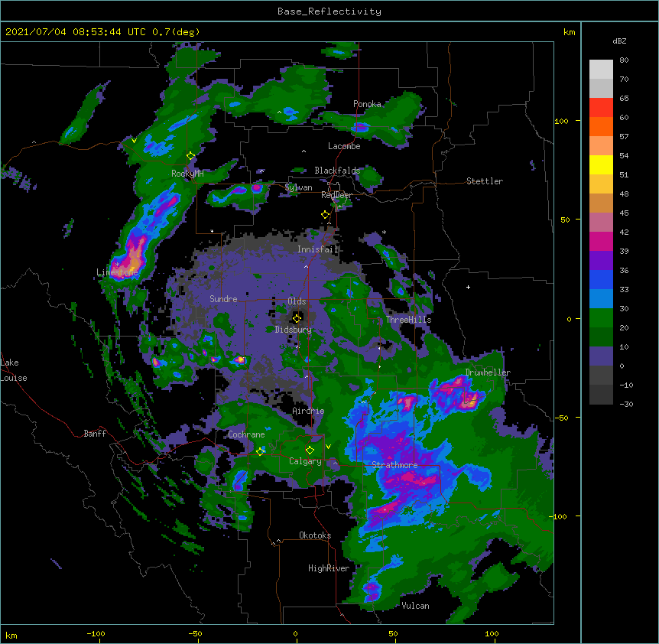
Task: Click the magenta 39 dBZ legend swatch
Action: coord(601,241)
